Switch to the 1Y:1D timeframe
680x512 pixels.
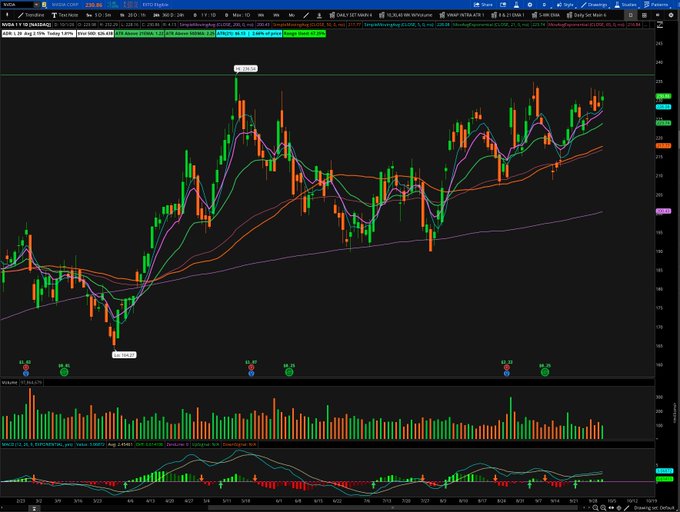click(205, 15)
